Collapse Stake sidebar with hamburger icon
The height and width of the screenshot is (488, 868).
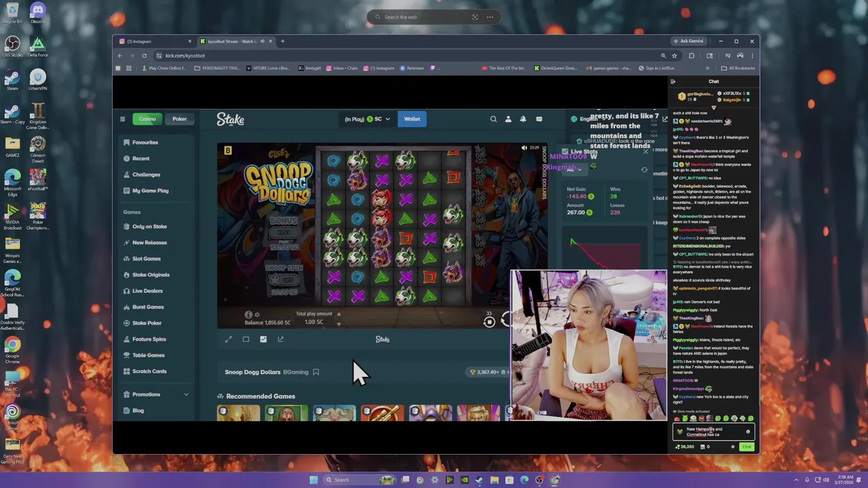pyautogui.click(x=123, y=119)
